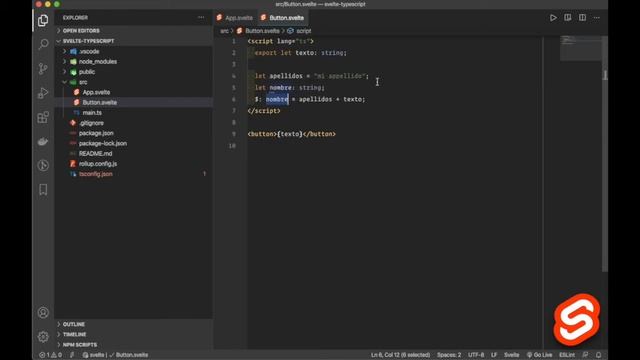Click the Go Live status bar button
This screenshot has height=360, width=640.
click(539, 355)
